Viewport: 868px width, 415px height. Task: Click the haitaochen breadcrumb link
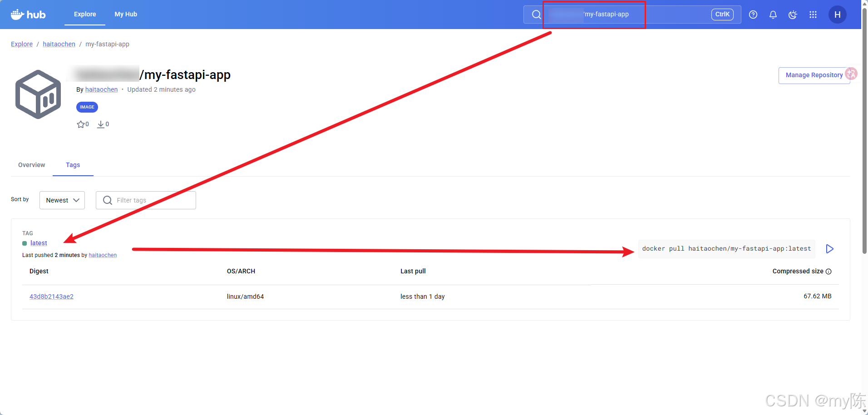pos(59,44)
